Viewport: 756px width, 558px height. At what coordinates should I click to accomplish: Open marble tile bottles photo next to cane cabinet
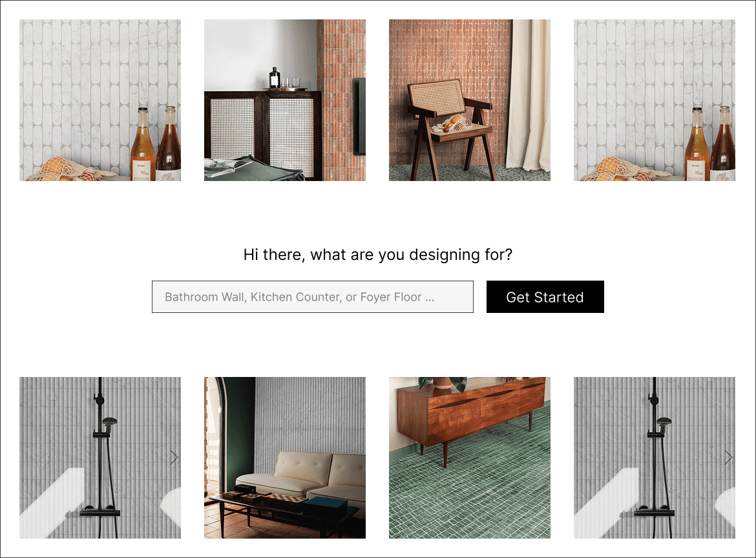pos(100,100)
